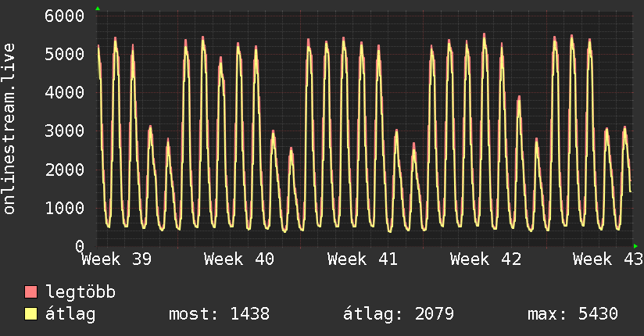Click the onlinestream.live vertical axis title
This screenshot has height=336, width=644.
point(9,129)
